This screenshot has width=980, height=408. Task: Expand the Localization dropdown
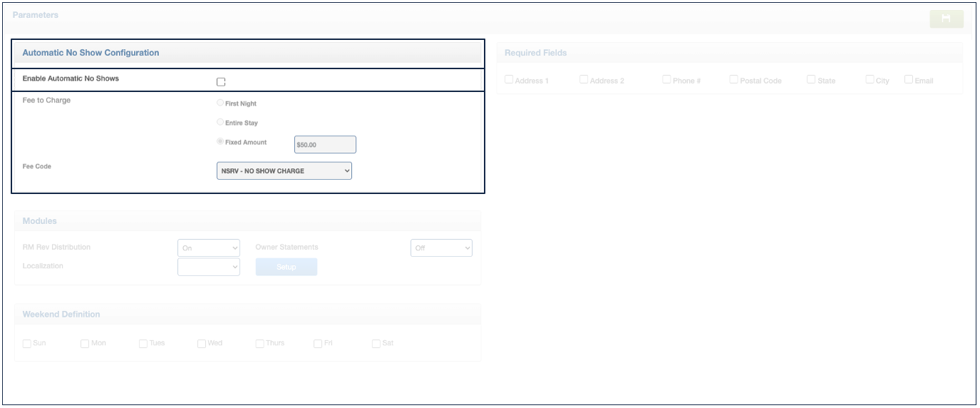click(209, 266)
